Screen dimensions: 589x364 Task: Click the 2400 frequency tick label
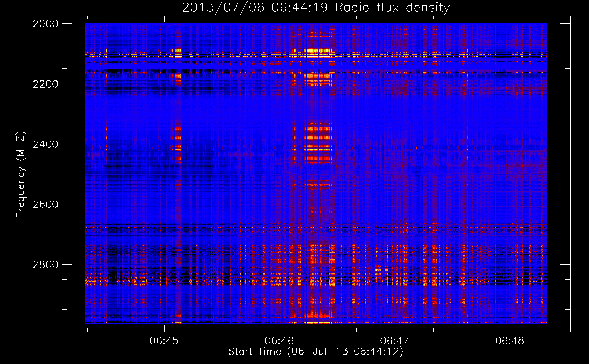(46, 144)
